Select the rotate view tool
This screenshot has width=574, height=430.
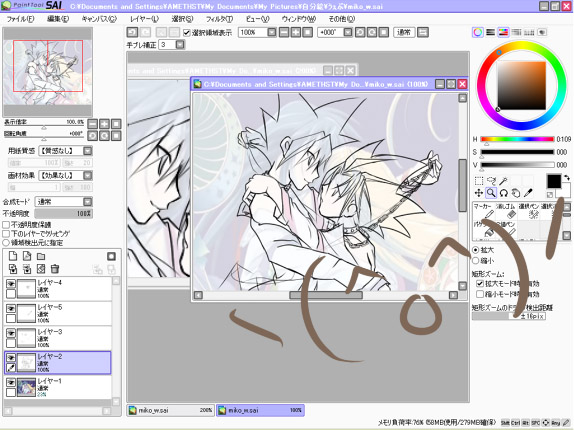(x=503, y=193)
